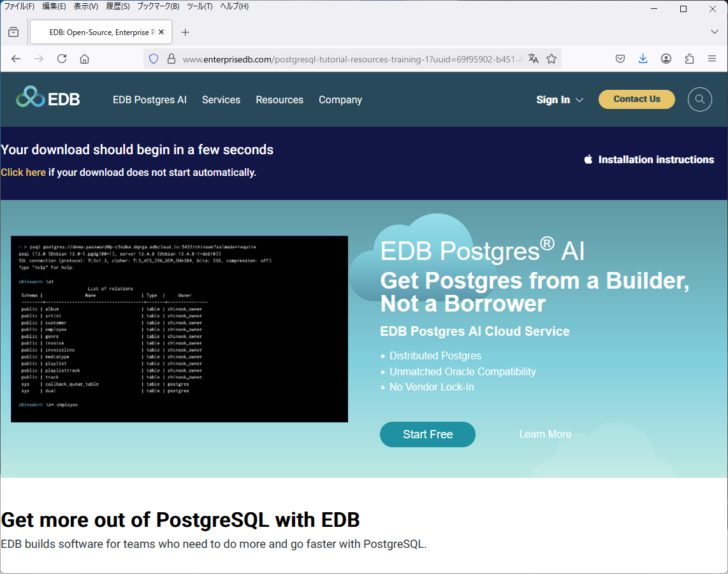Click the Contact Us button
The image size is (728, 574).
637,99
